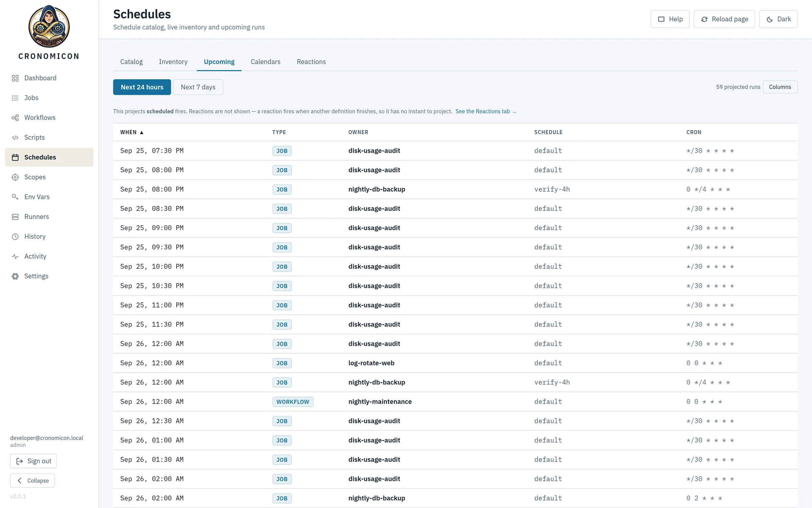
Task: Click the Schedules calendar icon
Action: [x=15, y=157]
